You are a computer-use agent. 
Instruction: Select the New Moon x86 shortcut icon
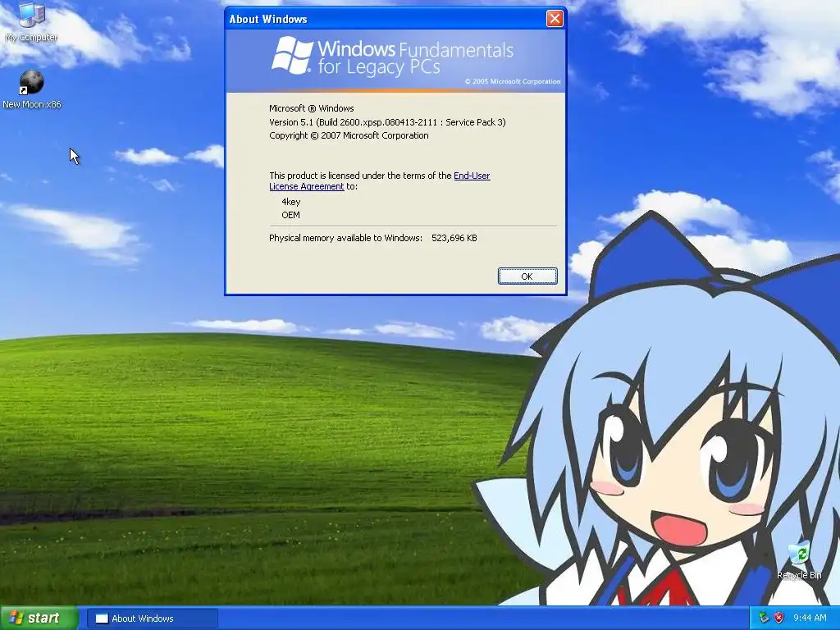tap(32, 89)
